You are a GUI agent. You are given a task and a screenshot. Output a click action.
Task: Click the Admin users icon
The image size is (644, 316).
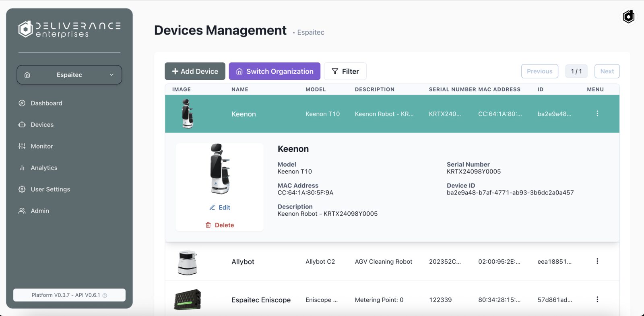tap(22, 211)
